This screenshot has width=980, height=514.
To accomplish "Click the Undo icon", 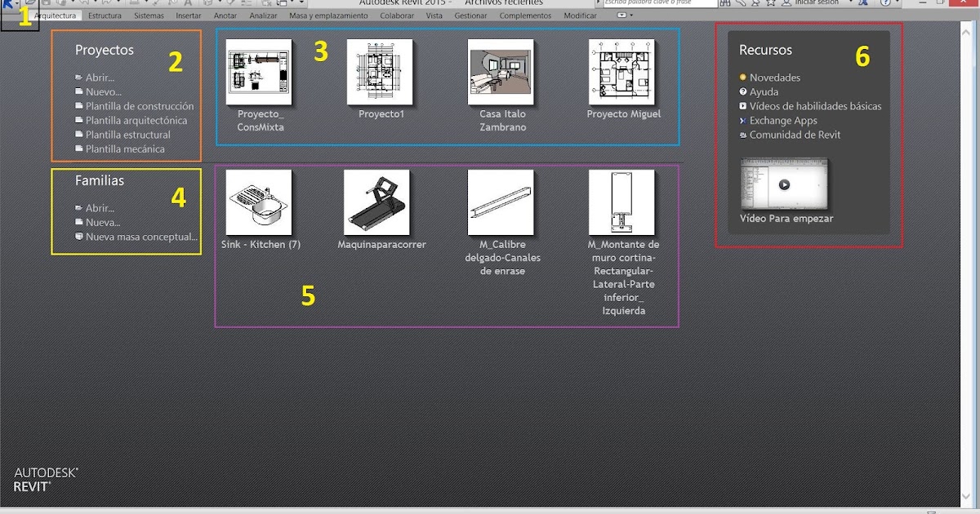I will (82, 4).
